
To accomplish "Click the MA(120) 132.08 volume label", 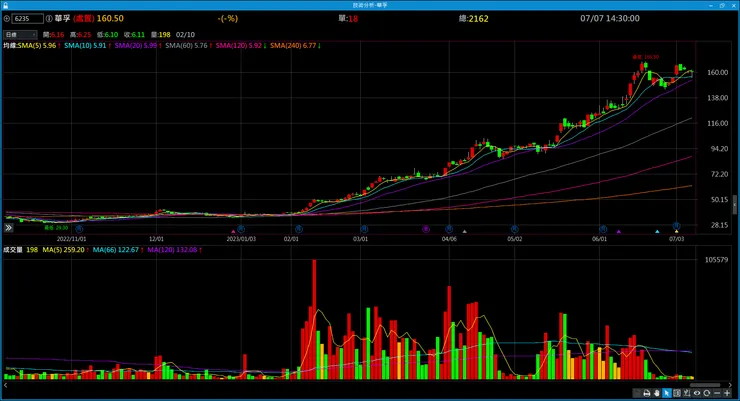I will [172, 250].
